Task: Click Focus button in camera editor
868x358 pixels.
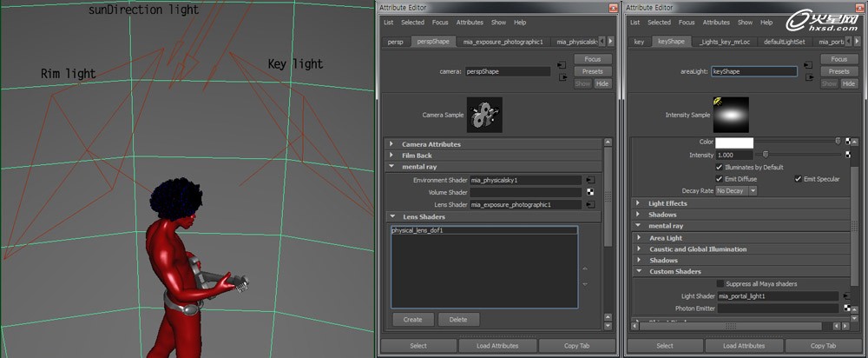Action: pos(592,59)
